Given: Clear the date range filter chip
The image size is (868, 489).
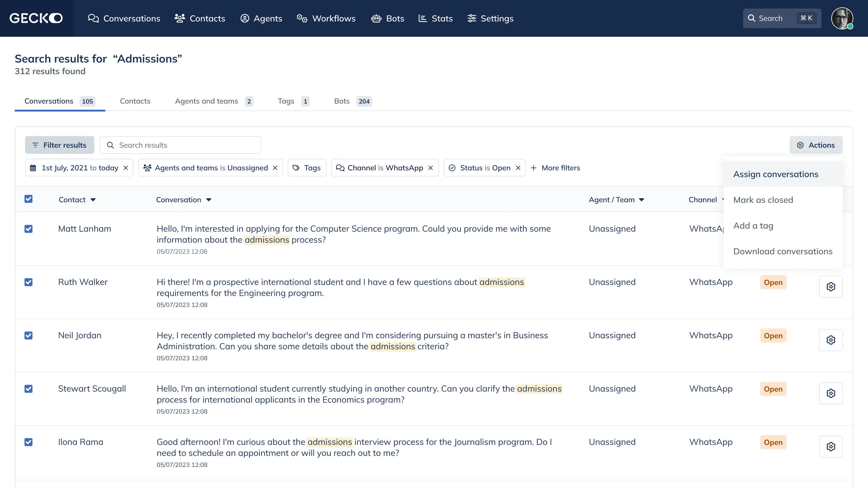Looking at the screenshot, I should coord(126,168).
